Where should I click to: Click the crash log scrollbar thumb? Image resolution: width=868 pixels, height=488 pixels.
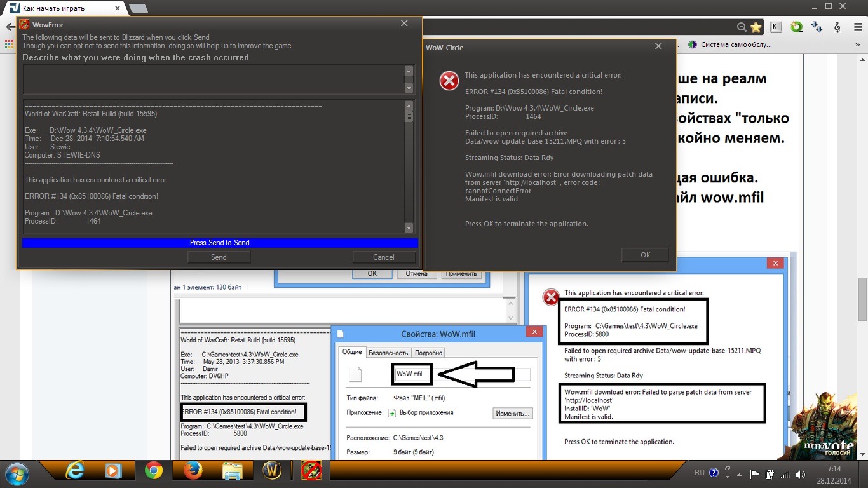click(409, 117)
